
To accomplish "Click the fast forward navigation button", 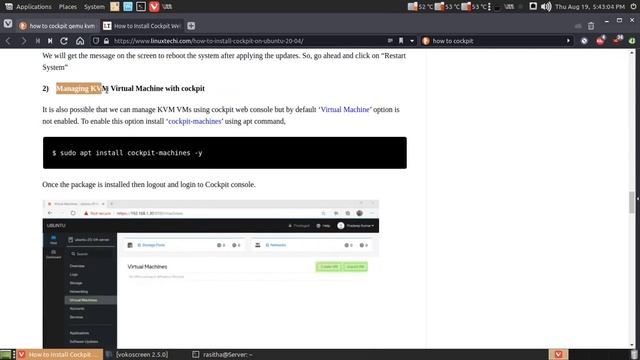I will click(x=50, y=41).
